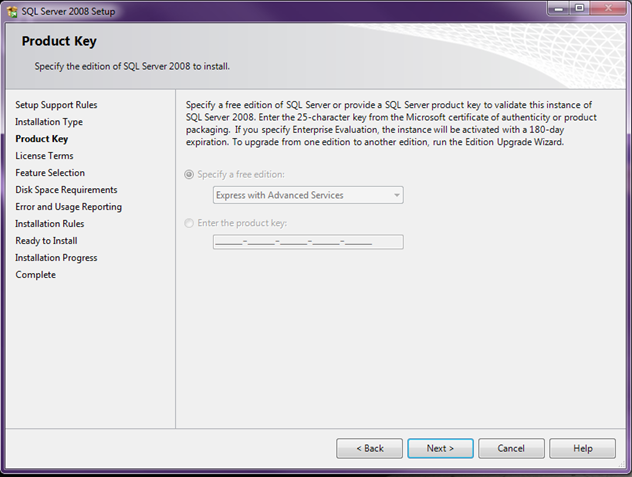Select the Feature Selection step
Screen dimensions: 632x477
click(x=50, y=173)
